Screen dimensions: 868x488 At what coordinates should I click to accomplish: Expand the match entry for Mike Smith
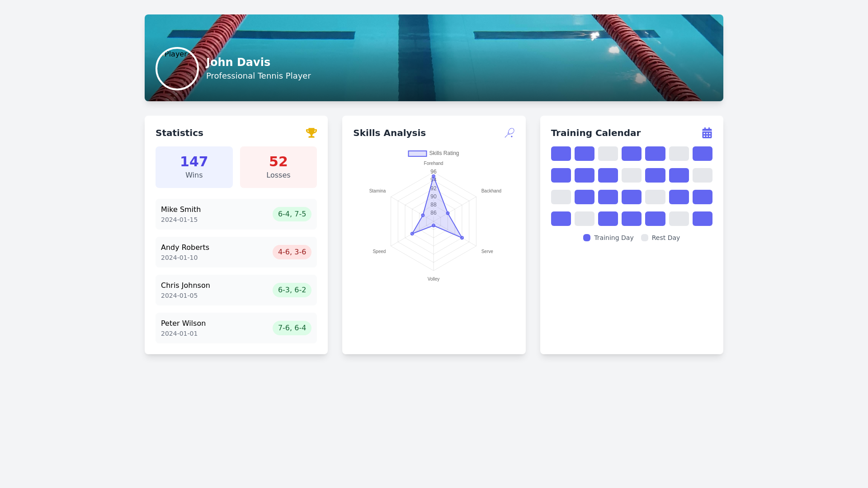pos(236,214)
